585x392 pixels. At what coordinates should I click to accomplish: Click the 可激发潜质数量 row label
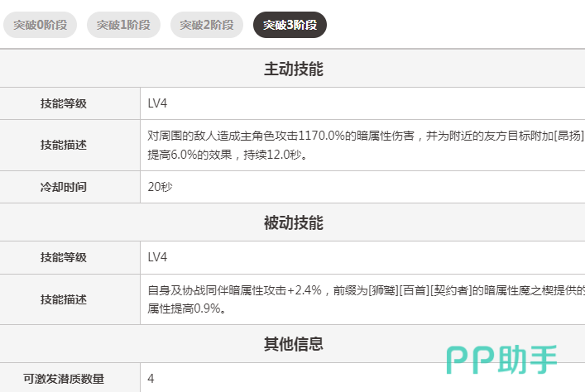pyautogui.click(x=64, y=379)
